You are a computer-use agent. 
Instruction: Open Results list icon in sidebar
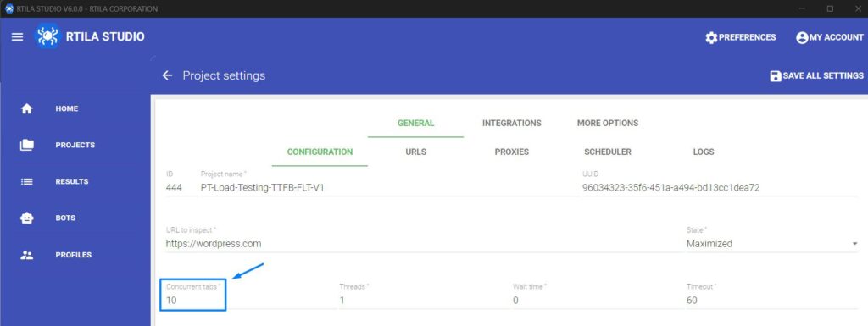[26, 181]
